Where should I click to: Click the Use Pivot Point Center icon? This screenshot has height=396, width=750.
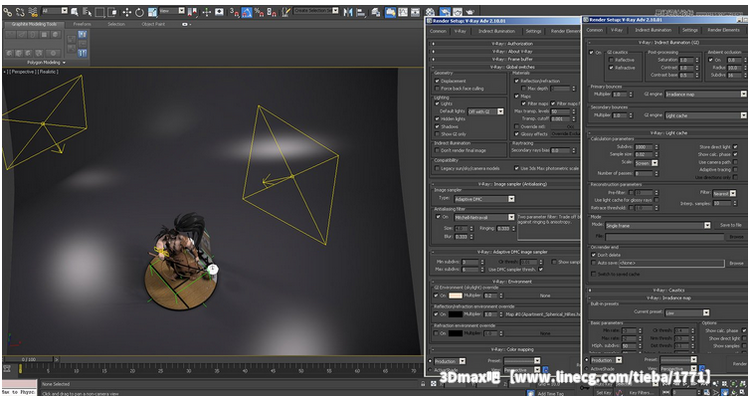pyautogui.click(x=193, y=12)
